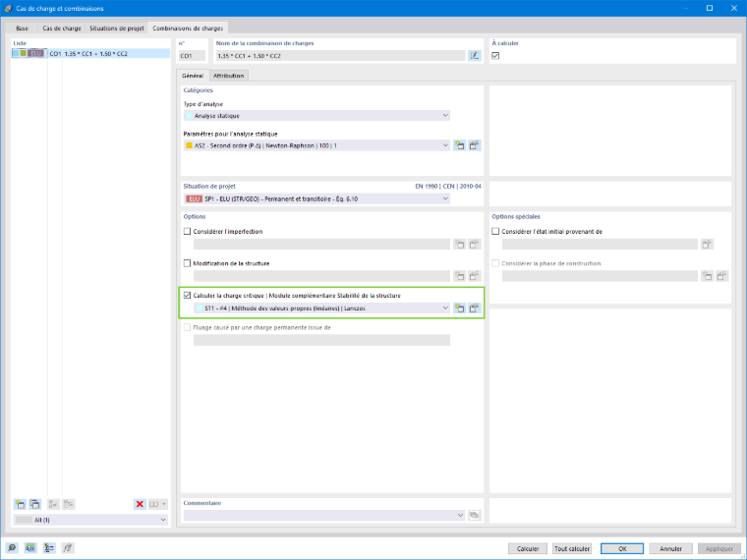Viewport: 747px width, 560px height.
Task: Create new imperfection case icon
Action: tap(459, 245)
